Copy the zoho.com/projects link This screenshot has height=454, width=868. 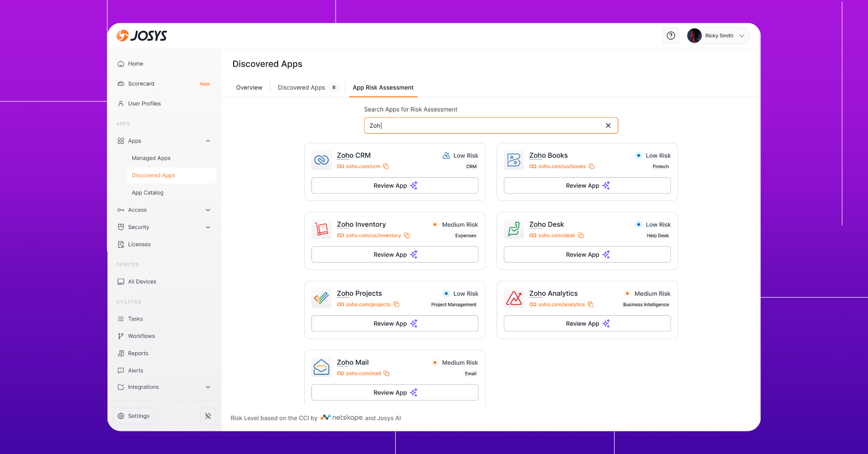coord(396,305)
